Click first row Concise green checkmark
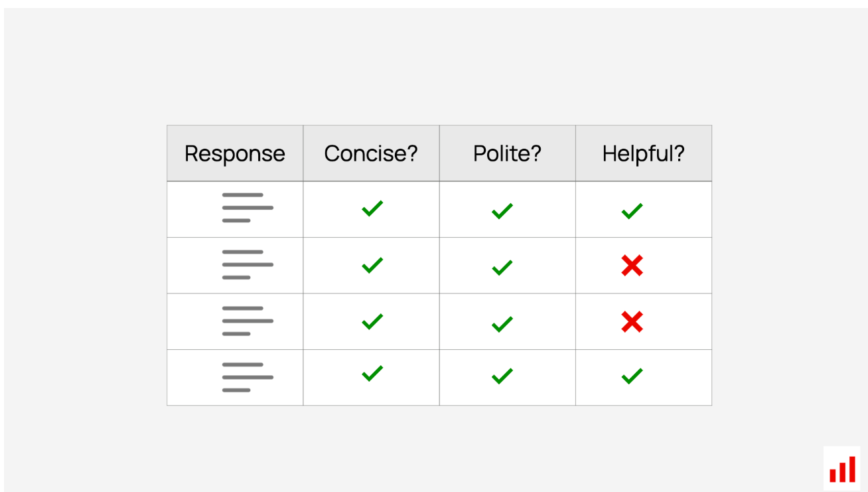The width and height of the screenshot is (868, 492). [x=372, y=208]
